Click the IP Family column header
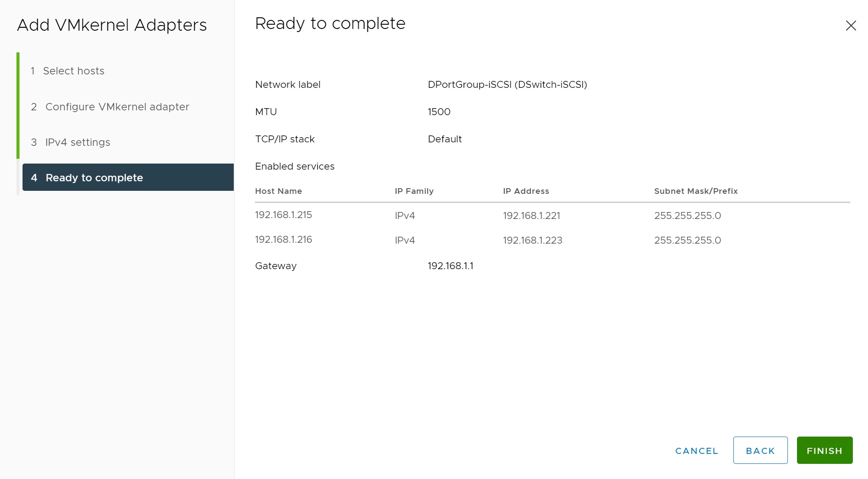 pos(414,191)
